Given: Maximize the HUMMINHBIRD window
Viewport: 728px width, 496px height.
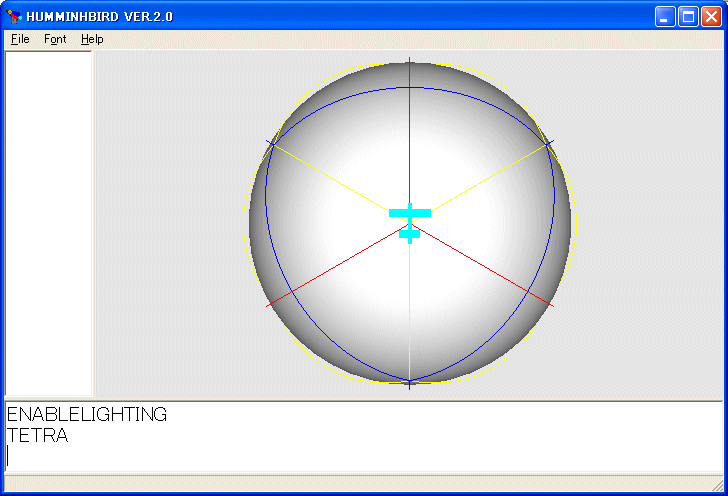Looking at the screenshot, I should (x=688, y=17).
